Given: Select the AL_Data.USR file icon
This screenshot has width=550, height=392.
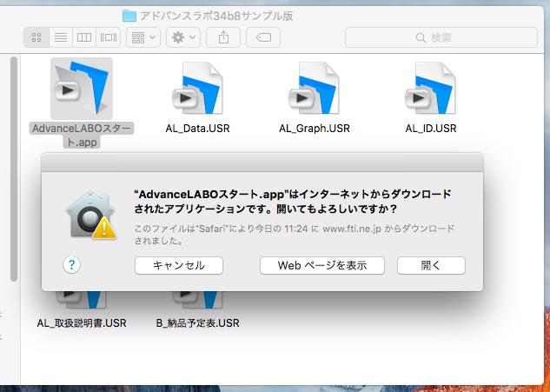Looking at the screenshot, I should click(x=198, y=88).
